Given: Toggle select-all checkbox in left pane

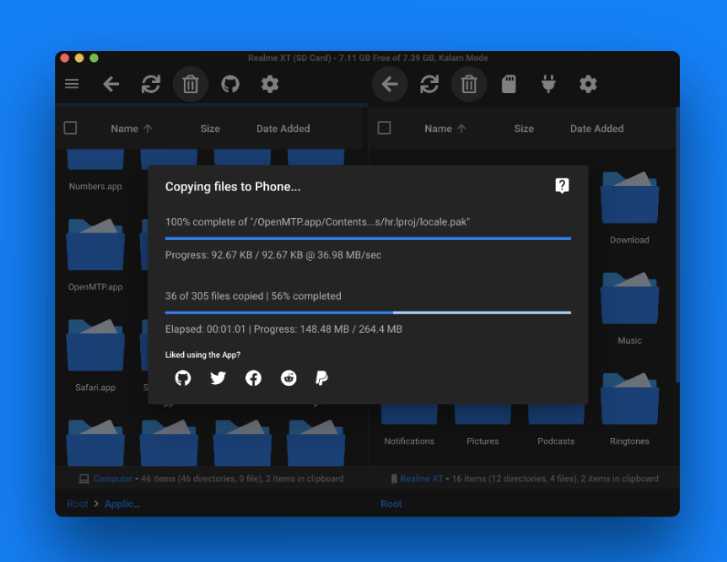Looking at the screenshot, I should point(70,128).
